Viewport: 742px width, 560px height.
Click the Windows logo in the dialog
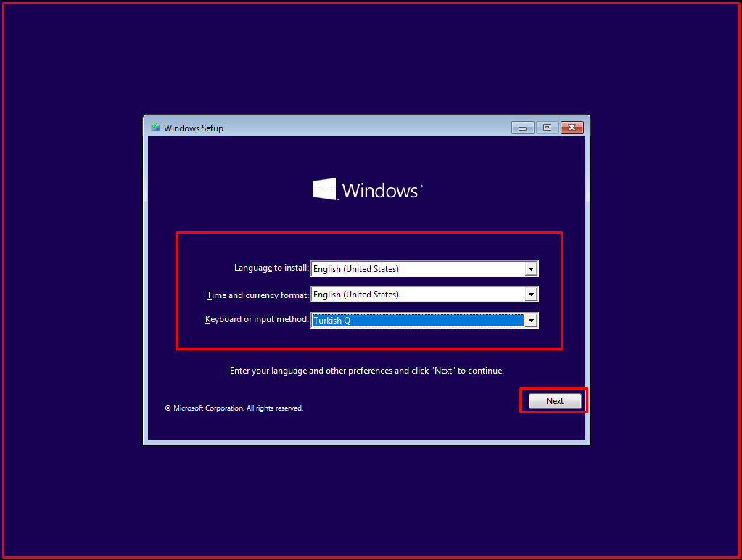click(x=368, y=190)
